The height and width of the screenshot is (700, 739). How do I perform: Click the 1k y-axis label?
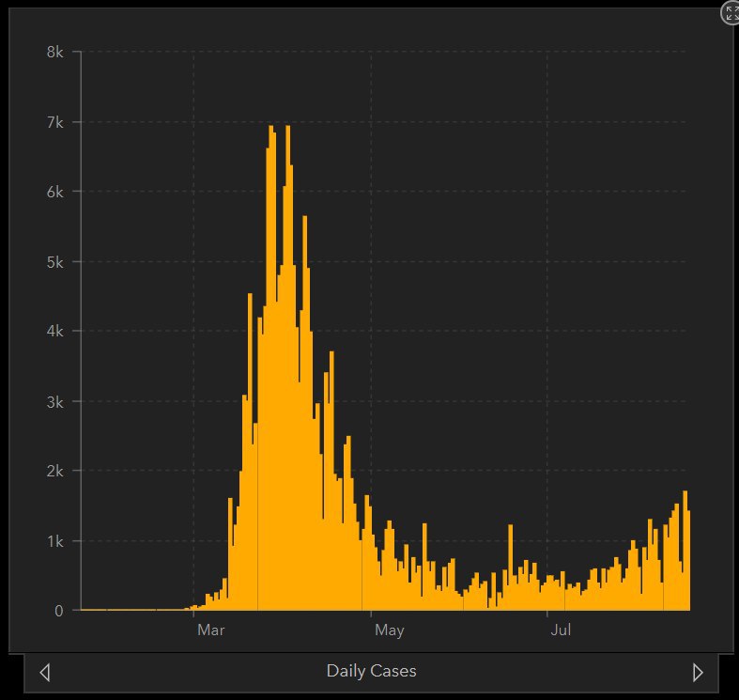[54, 541]
